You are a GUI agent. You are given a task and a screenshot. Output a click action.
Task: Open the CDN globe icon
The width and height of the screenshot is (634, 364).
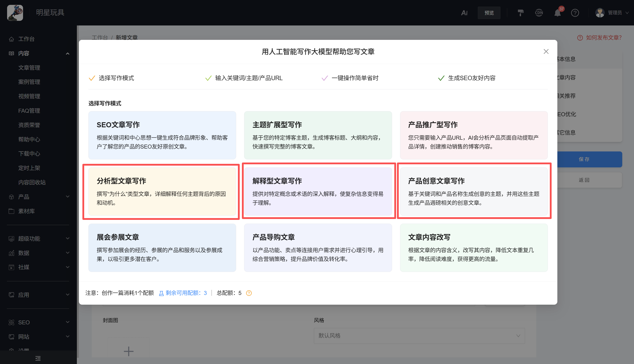click(x=539, y=13)
